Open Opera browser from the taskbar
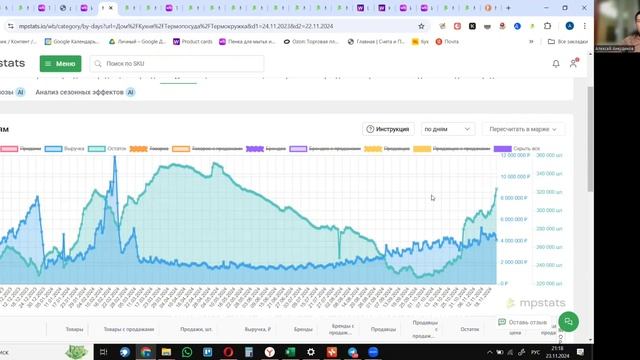The height and width of the screenshot is (360, 640). click(228, 352)
